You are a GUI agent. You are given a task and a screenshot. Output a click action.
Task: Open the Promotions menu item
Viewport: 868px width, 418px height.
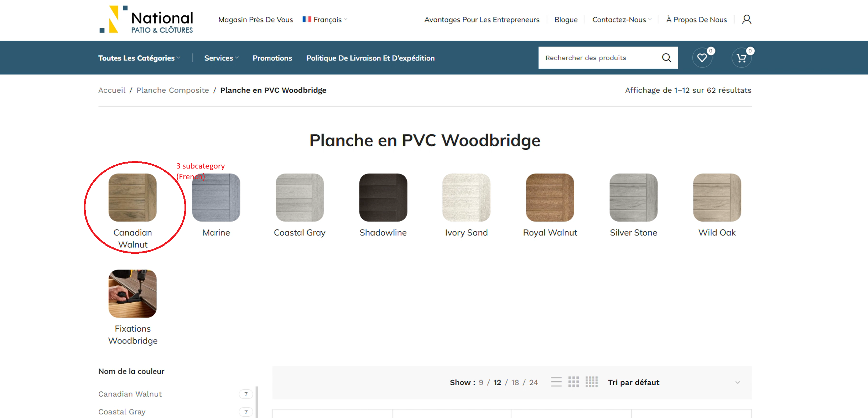coord(272,58)
